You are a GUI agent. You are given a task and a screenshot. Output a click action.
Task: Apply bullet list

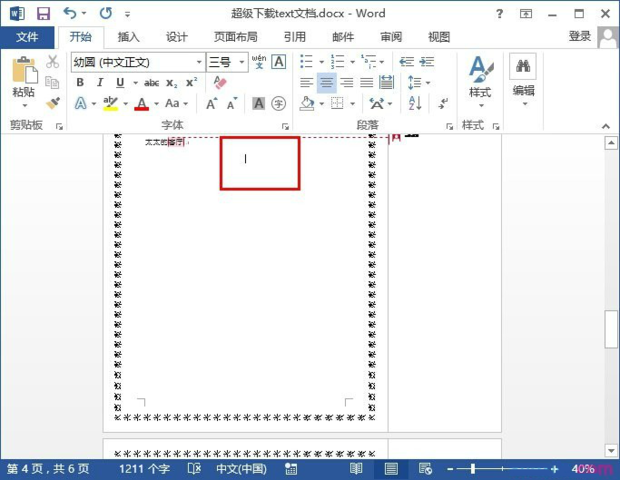point(306,62)
